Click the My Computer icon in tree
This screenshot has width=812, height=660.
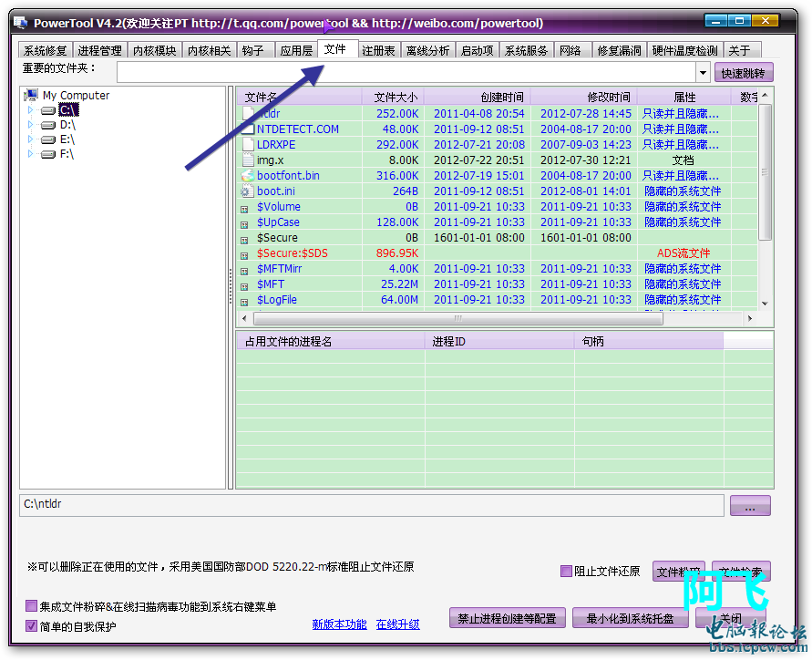point(31,95)
